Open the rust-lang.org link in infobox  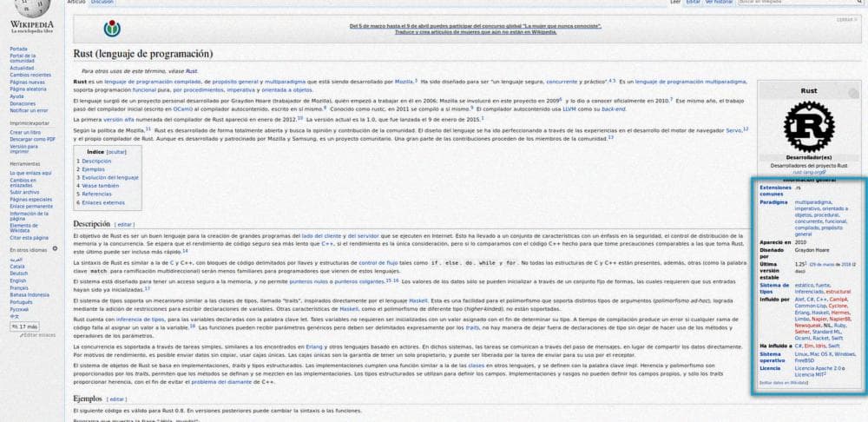click(809, 172)
